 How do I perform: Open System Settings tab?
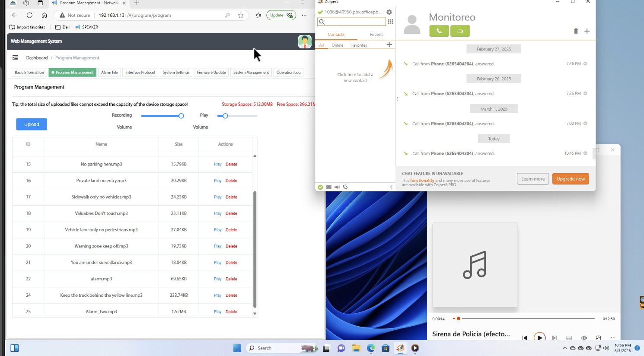[176, 73]
